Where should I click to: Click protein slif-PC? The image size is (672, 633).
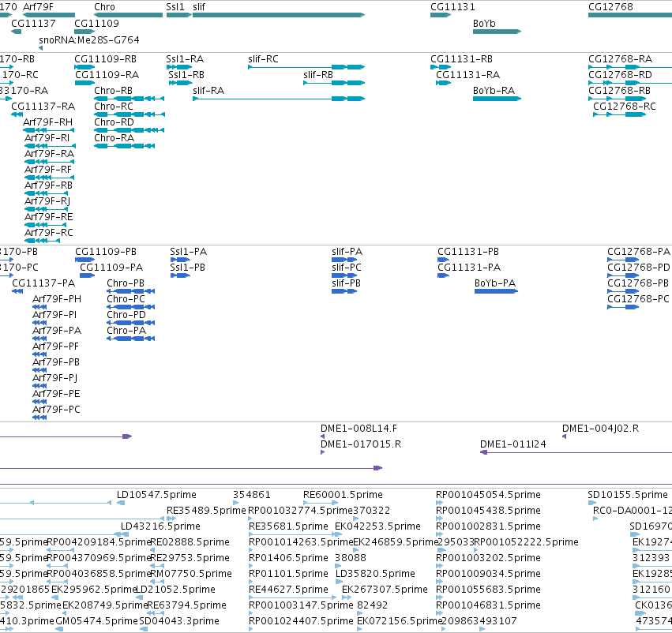(x=347, y=268)
